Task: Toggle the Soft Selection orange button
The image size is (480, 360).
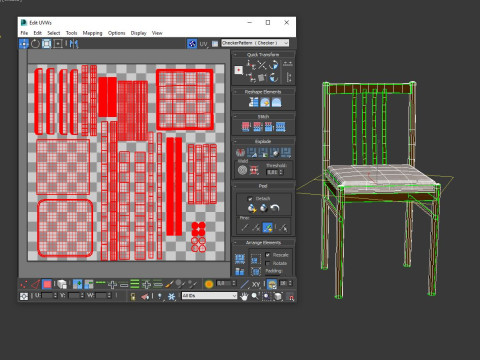Action: pyautogui.click(x=209, y=284)
